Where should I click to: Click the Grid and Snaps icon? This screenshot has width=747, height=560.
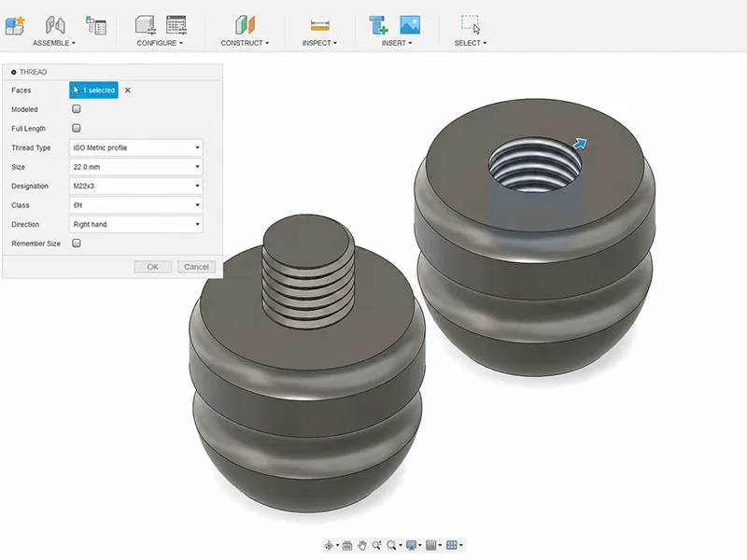point(430,545)
